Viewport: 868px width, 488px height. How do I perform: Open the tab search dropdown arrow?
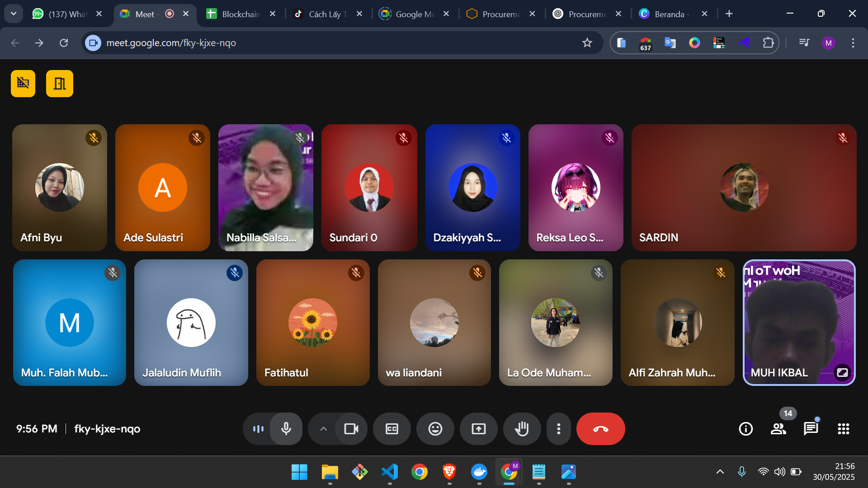[x=14, y=14]
